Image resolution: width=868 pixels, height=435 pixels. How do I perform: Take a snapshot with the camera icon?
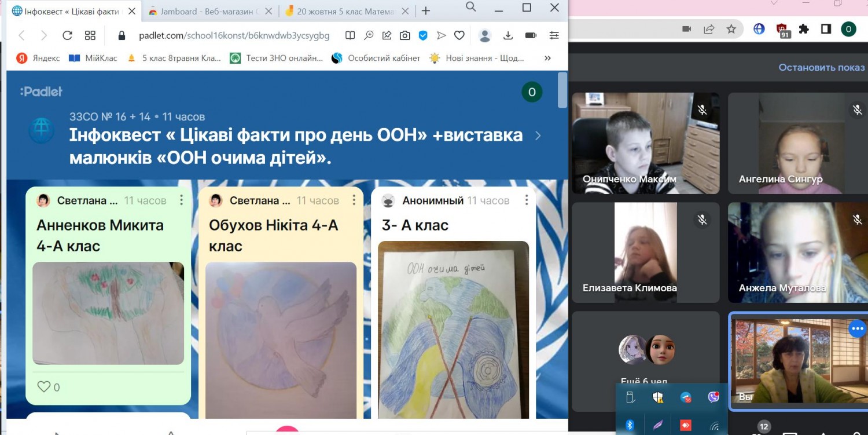tap(405, 35)
